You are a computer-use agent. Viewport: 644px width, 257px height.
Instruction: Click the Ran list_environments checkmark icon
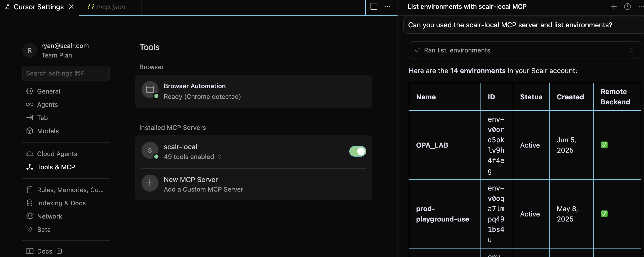point(418,50)
